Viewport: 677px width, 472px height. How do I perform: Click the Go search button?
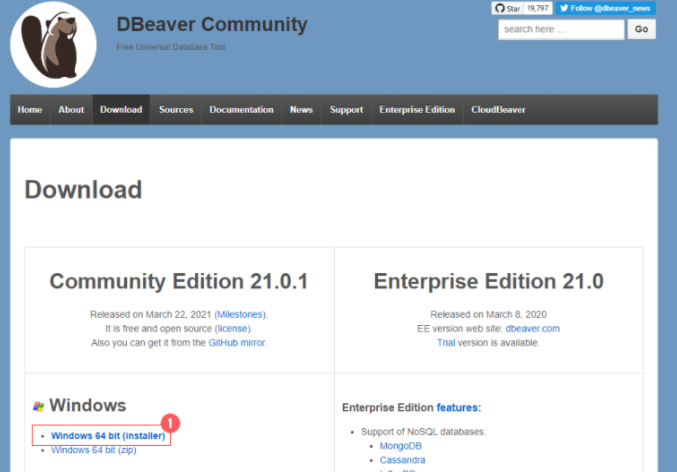pos(641,29)
